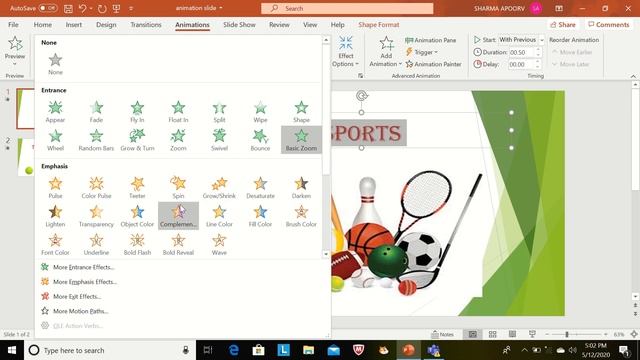This screenshot has width=640, height=360.
Task: Switch to Slide Sorter view in status bar
Action: click(x=493, y=334)
